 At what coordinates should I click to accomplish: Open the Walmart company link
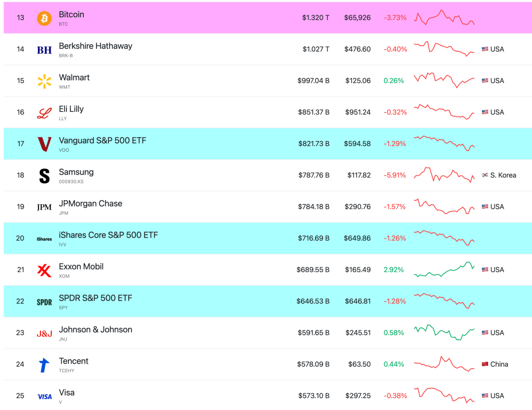point(74,78)
